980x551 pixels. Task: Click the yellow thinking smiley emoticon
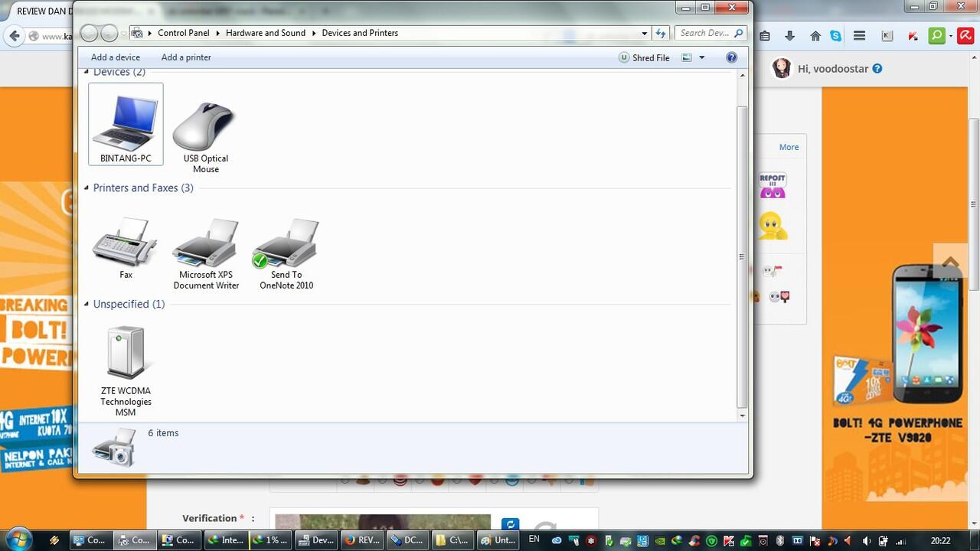(773, 226)
